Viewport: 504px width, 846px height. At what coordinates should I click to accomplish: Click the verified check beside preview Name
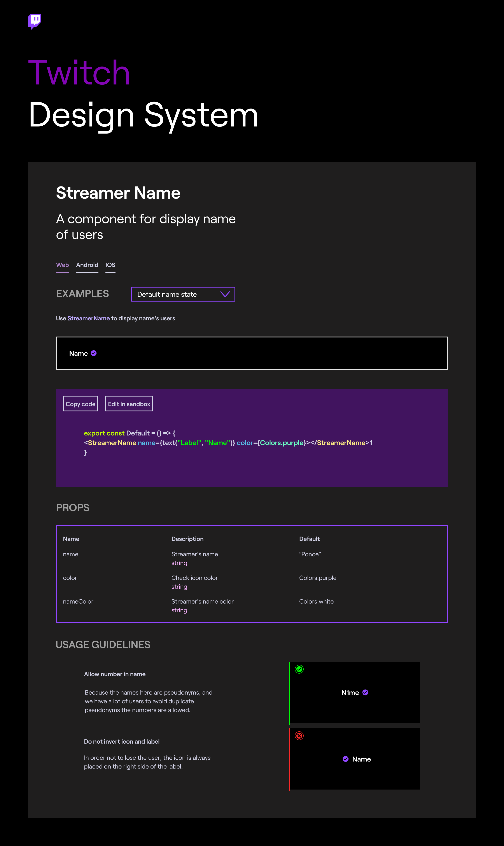pyautogui.click(x=94, y=353)
